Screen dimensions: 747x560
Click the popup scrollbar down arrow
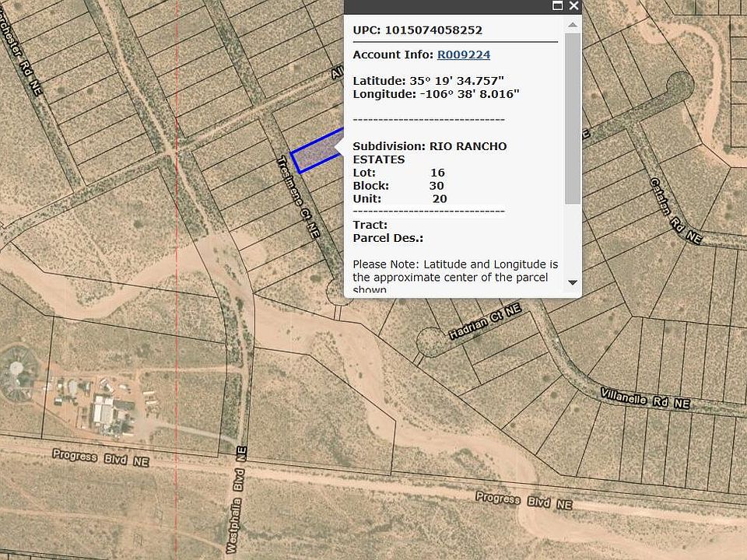point(573,282)
